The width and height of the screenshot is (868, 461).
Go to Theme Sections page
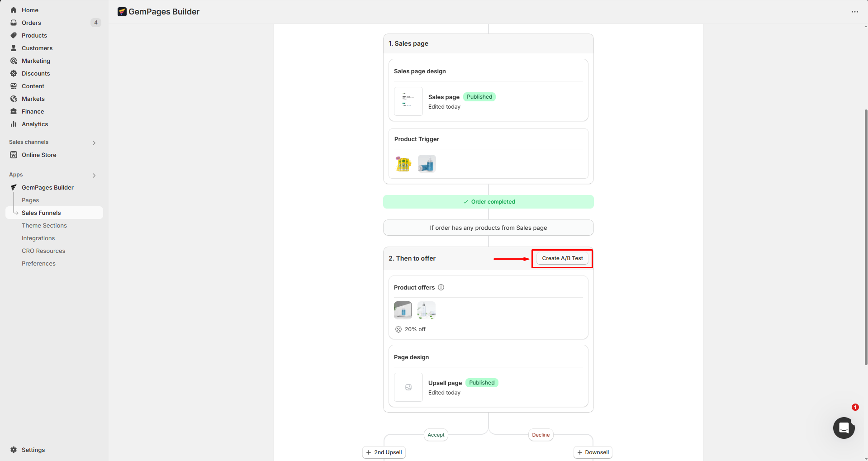pos(44,225)
